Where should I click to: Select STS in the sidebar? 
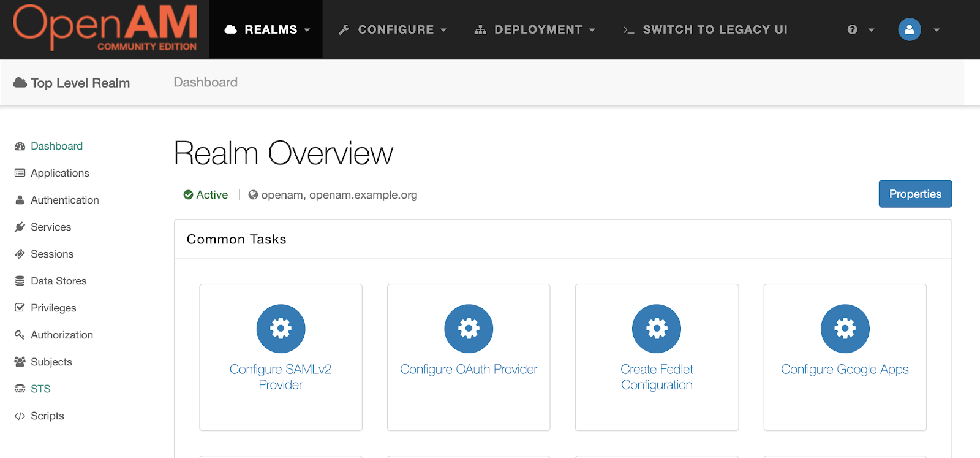pos(40,389)
